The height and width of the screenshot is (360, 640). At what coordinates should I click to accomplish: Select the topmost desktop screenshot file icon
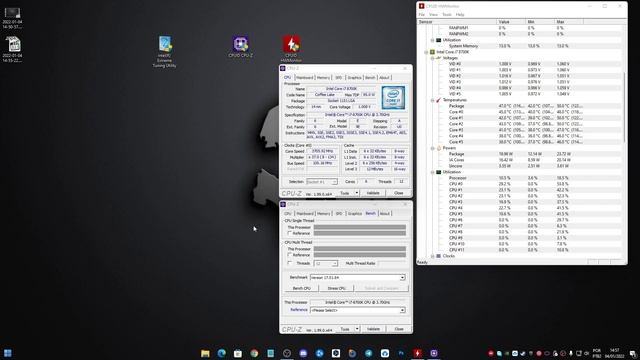[12, 18]
